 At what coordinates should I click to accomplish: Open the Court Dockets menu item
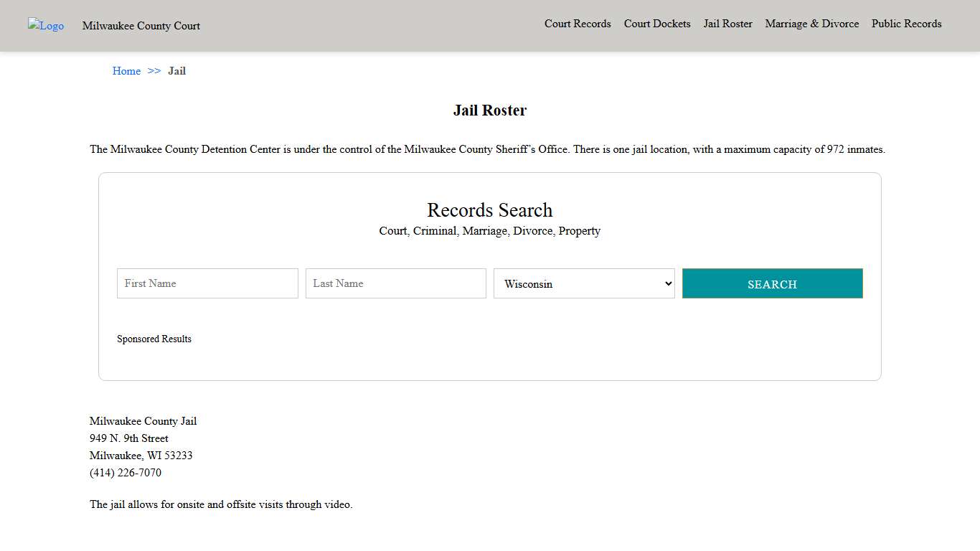[x=656, y=24]
